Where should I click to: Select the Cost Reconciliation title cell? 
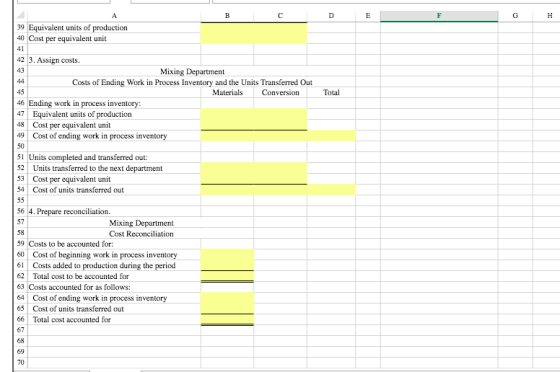pos(141,234)
